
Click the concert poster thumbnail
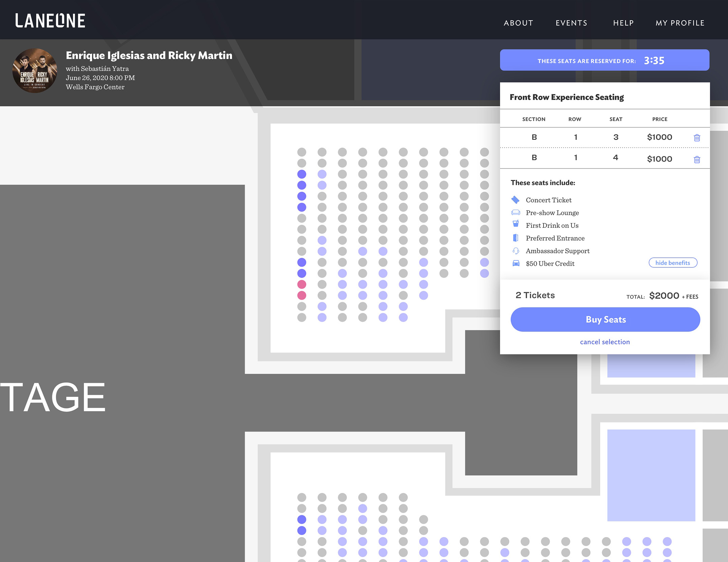[35, 71]
